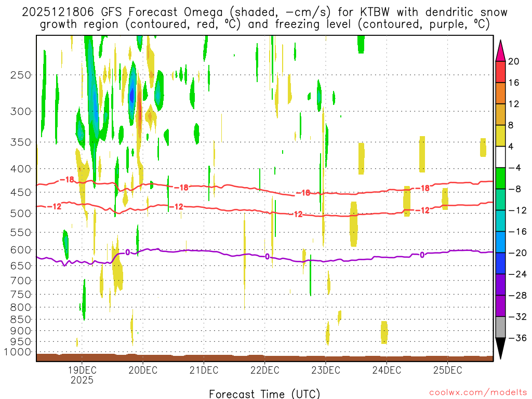Click the leftmost -18 red contour label
The height and width of the screenshot is (399, 532).
pos(66,180)
